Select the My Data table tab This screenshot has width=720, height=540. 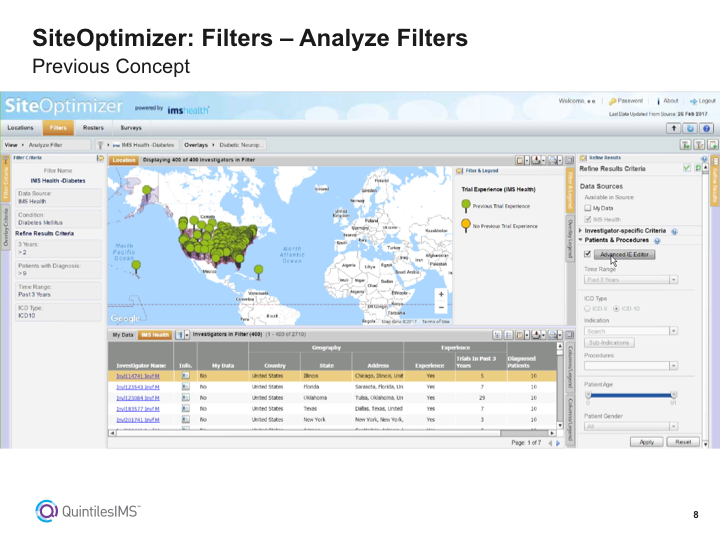click(123, 335)
